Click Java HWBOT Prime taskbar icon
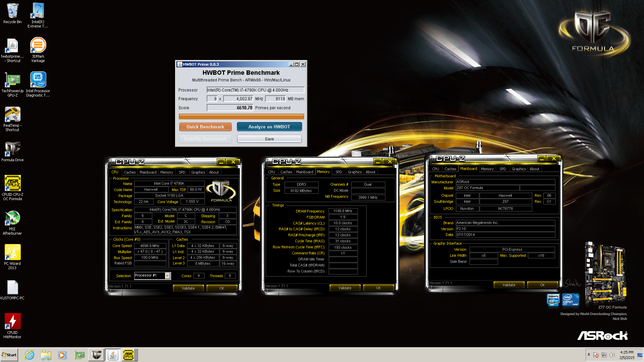This screenshot has width=644, height=362. click(113, 355)
